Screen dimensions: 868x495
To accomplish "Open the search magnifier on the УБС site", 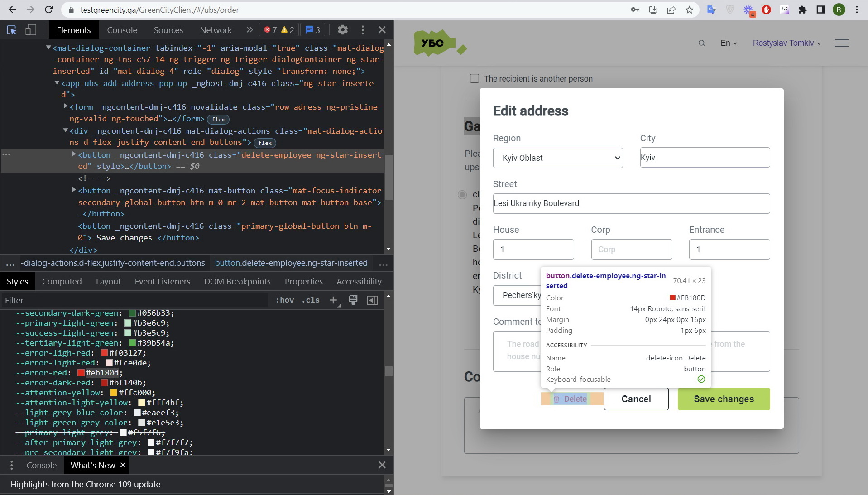I will pyautogui.click(x=701, y=43).
